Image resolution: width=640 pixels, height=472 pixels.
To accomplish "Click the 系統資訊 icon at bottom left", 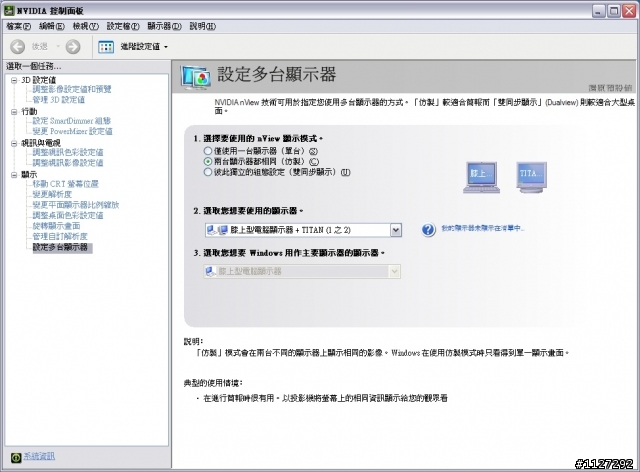I will point(16,457).
